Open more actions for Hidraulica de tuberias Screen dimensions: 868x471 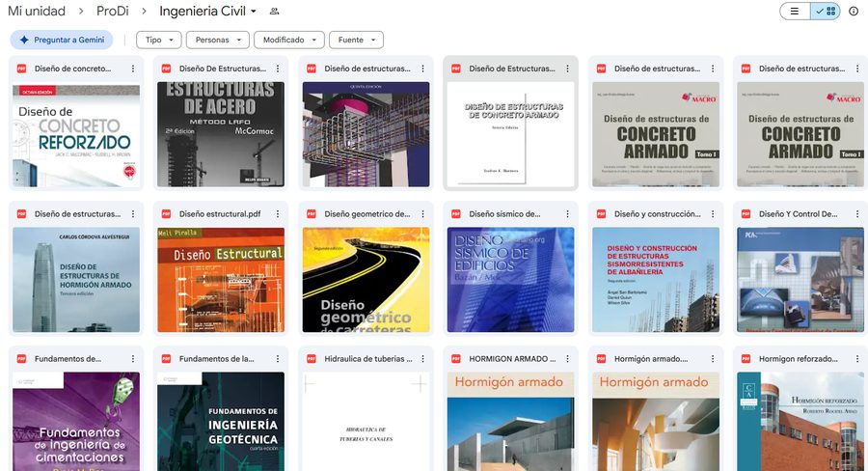pyautogui.click(x=423, y=359)
